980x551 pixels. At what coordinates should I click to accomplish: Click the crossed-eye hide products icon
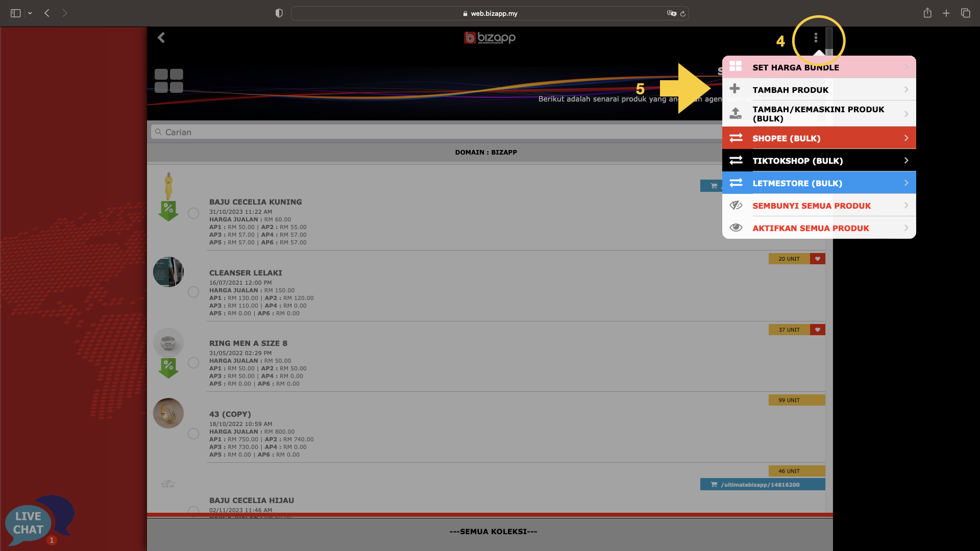pos(736,205)
